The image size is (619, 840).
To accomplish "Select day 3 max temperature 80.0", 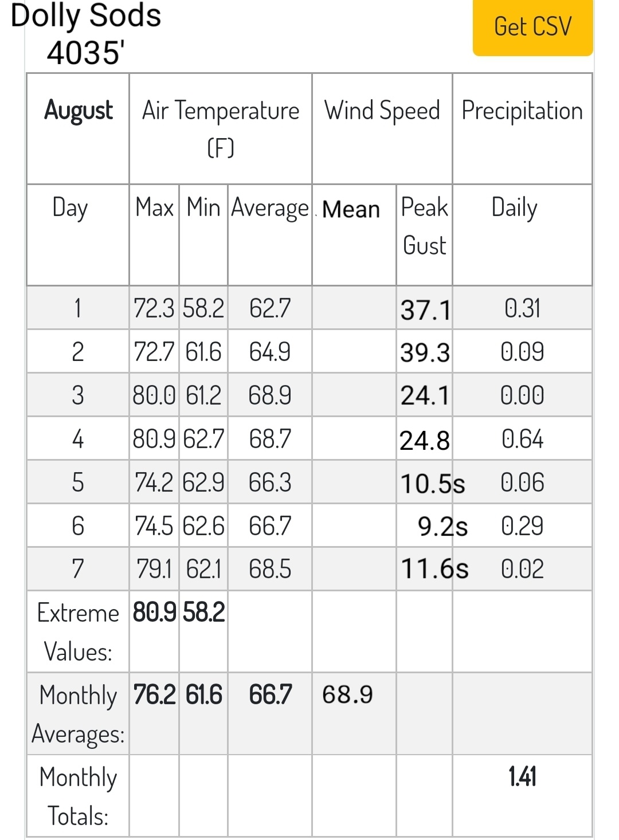I will [154, 395].
